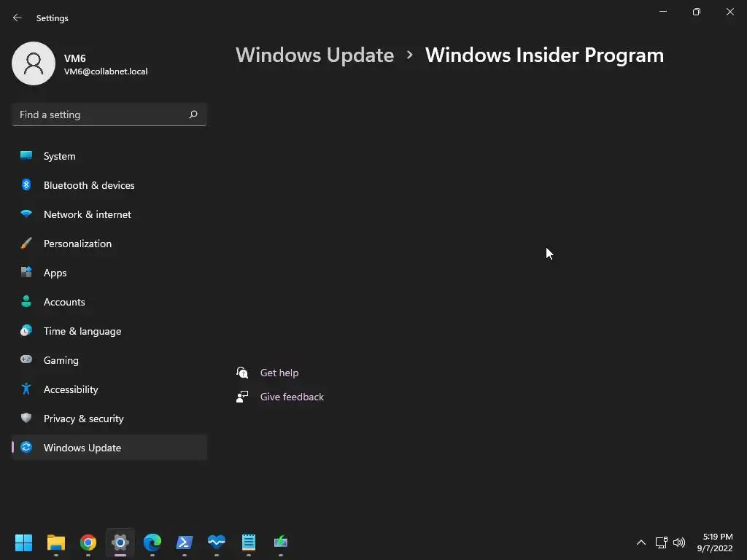Image resolution: width=747 pixels, height=560 pixels.
Task: Open Time & language settings
Action: click(x=109, y=331)
